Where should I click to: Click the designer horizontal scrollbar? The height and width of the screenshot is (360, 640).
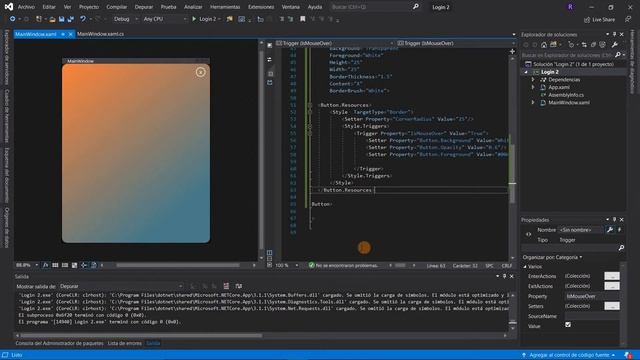tap(178, 265)
